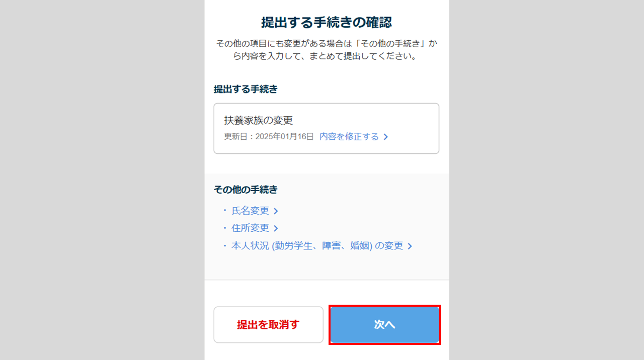Click the chevron arrow beside 住所変更

(276, 229)
